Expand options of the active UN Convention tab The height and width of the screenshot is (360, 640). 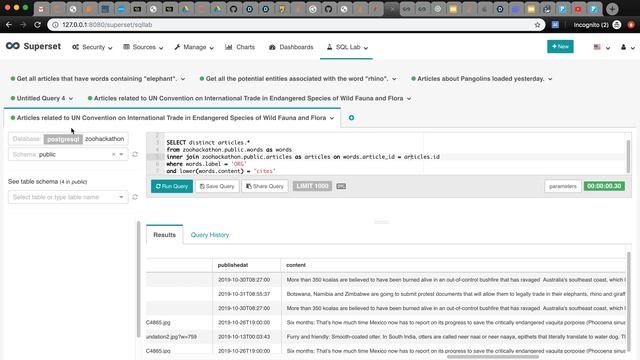pyautogui.click(x=332, y=118)
